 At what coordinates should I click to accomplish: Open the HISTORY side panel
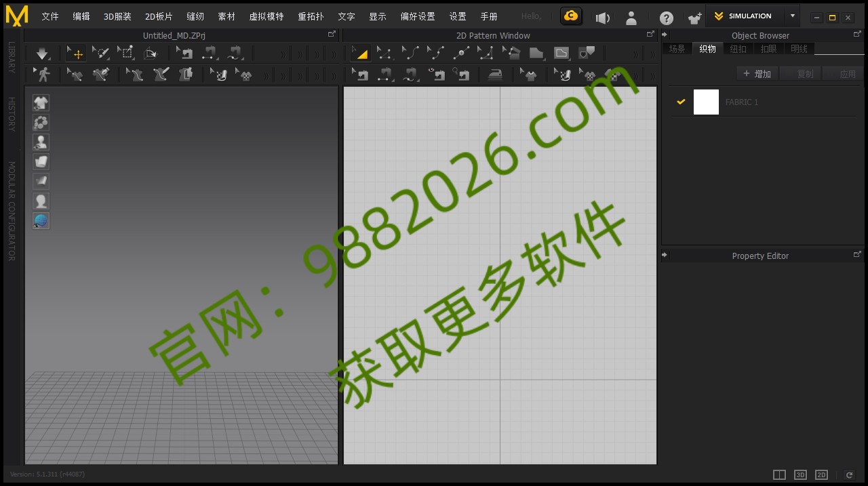(x=12, y=113)
